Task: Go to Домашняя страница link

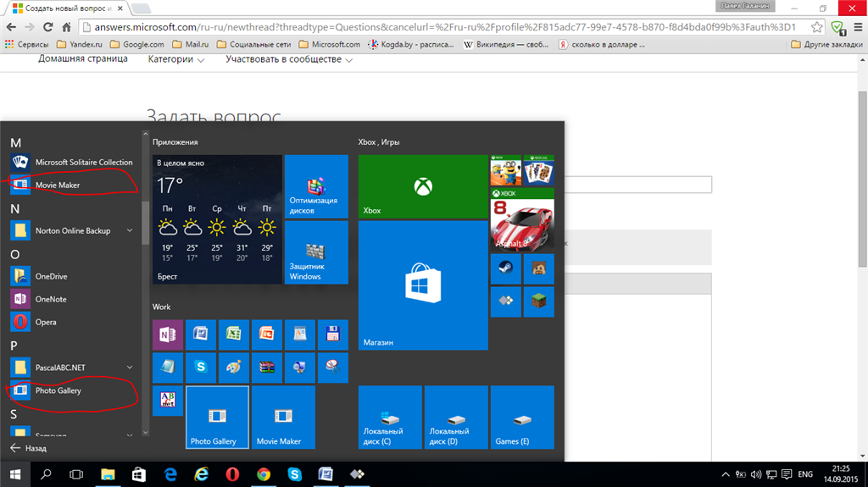Action: 83,58
